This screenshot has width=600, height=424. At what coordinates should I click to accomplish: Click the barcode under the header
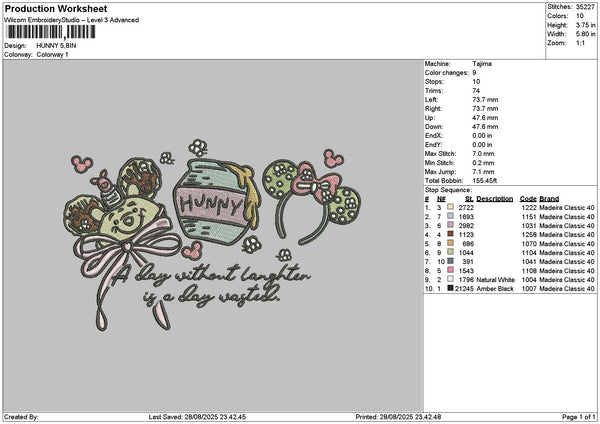pos(51,32)
